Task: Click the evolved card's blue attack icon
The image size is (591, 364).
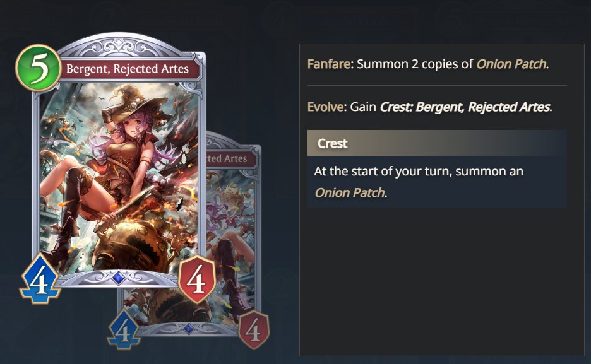Action: (124, 329)
